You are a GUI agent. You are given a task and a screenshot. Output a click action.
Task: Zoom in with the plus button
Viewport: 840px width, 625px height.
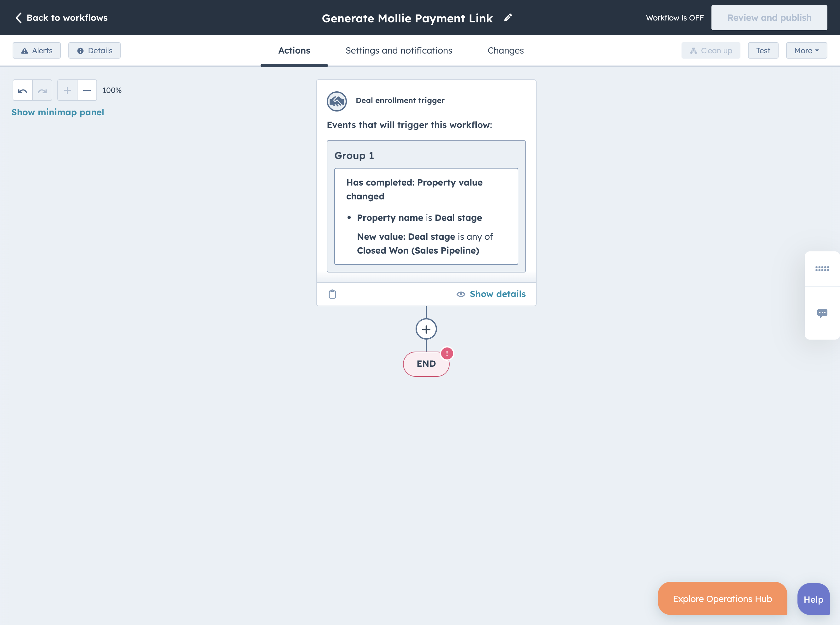[67, 90]
